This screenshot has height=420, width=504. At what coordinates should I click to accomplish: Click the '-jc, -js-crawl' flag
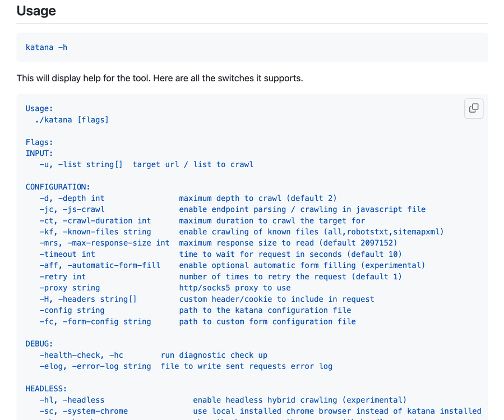click(72, 209)
